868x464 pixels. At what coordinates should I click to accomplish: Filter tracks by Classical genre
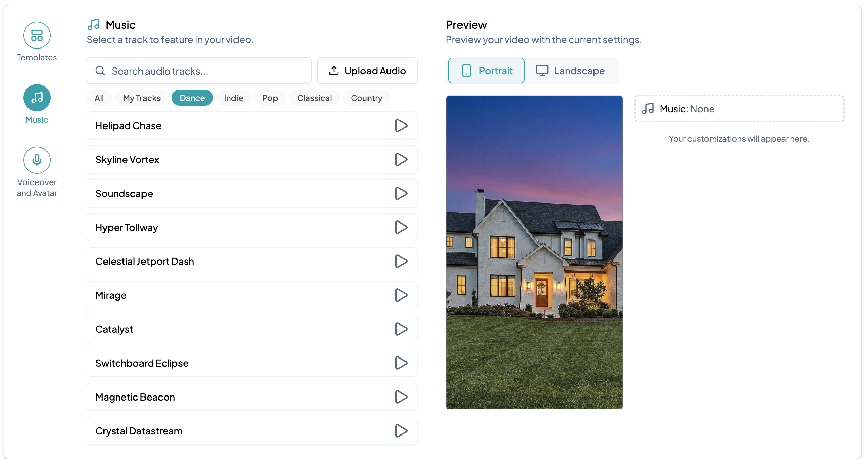[314, 98]
